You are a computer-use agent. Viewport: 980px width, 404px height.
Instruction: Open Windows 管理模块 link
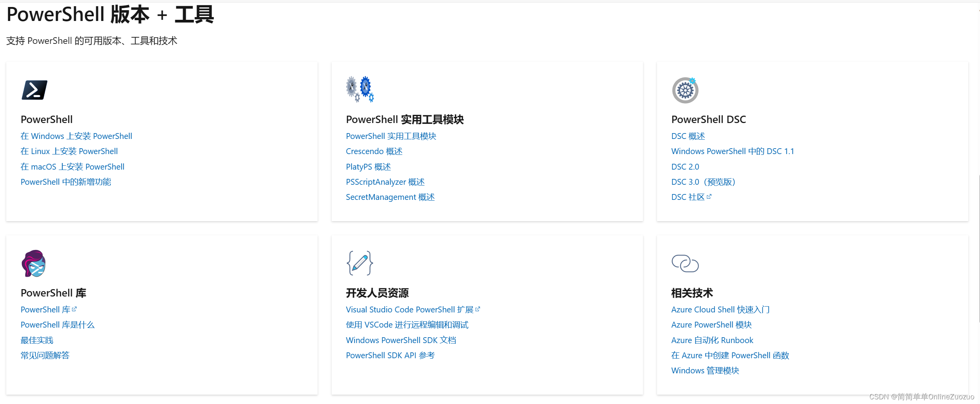[x=705, y=371]
